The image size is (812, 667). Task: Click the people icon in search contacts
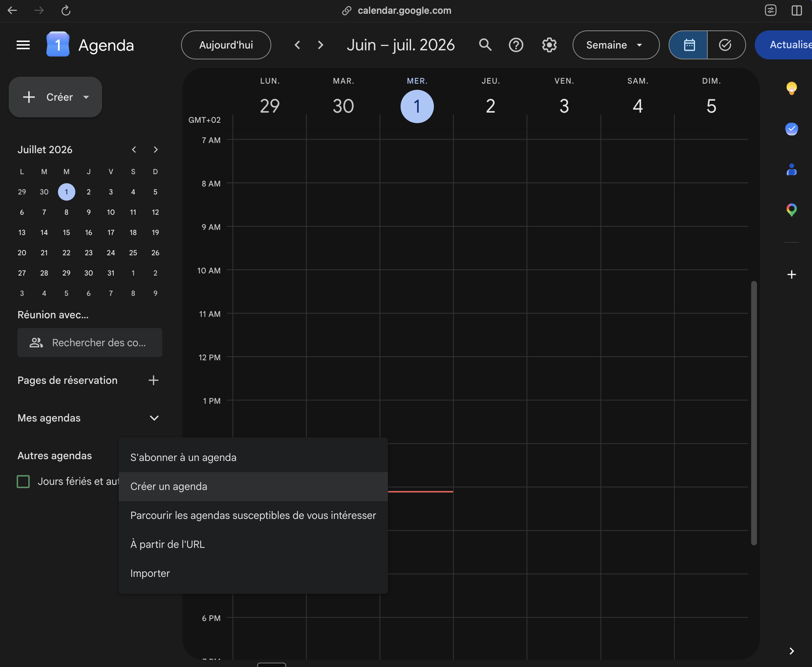(x=36, y=342)
